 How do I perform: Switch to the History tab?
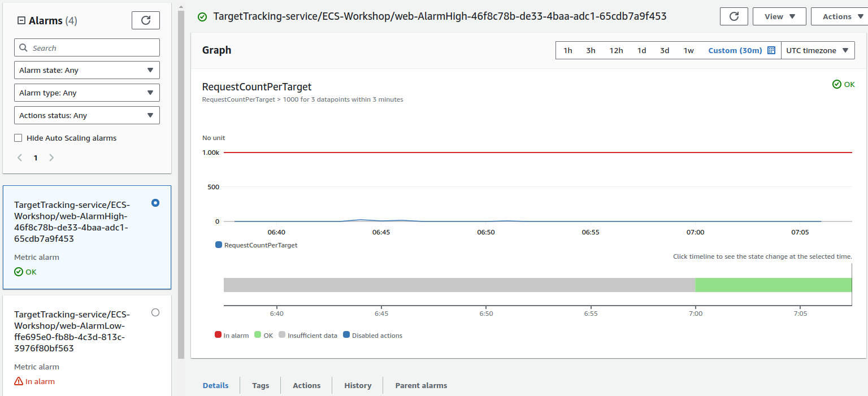[x=358, y=385]
